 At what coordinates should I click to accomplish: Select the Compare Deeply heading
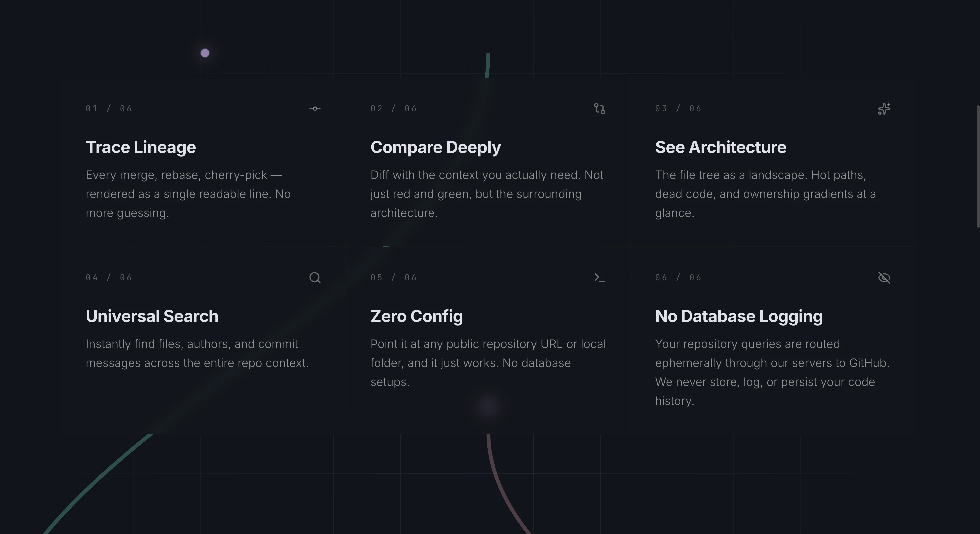point(436,147)
